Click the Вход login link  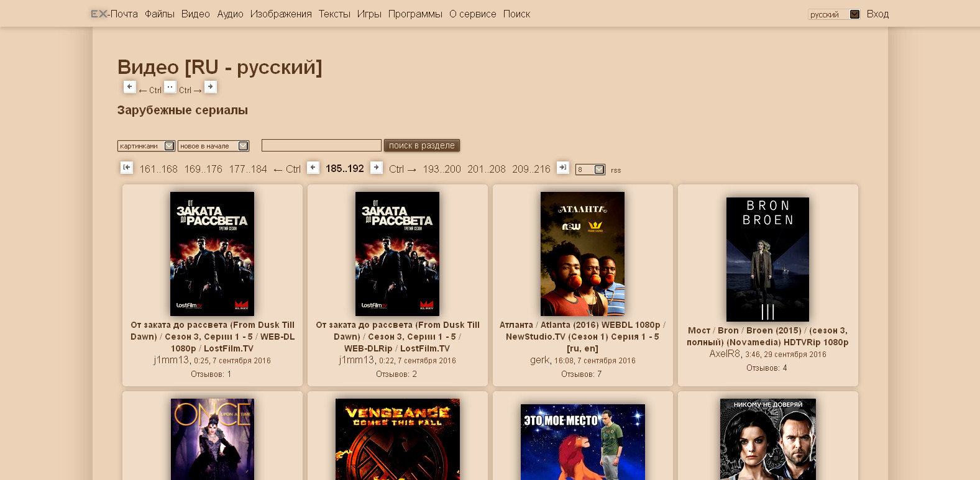877,14
